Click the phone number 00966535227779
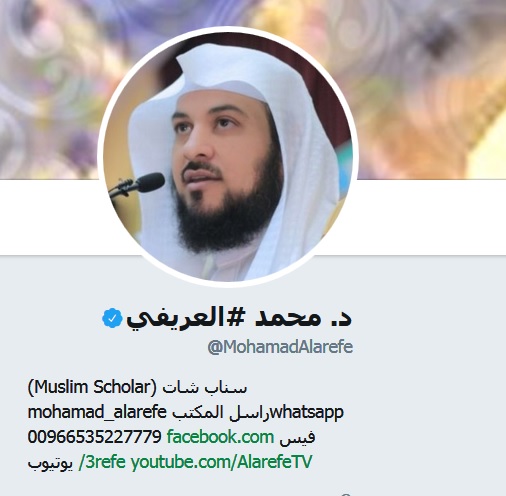This screenshot has width=506, height=496. 94,437
